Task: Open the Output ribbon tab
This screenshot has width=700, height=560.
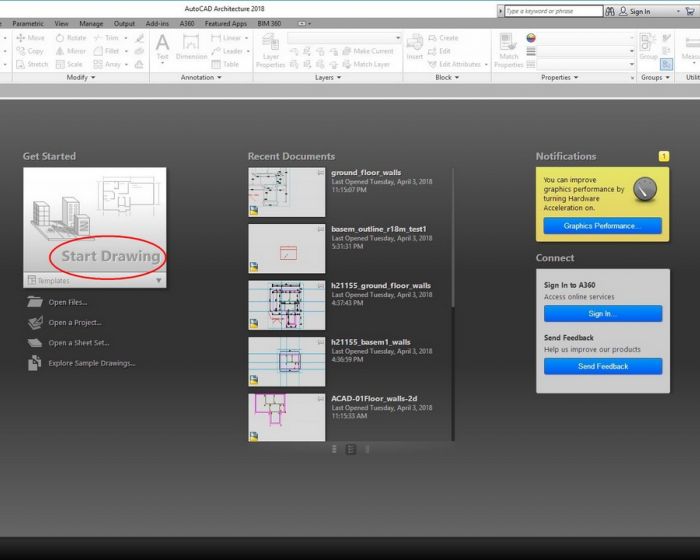Action: [x=124, y=23]
